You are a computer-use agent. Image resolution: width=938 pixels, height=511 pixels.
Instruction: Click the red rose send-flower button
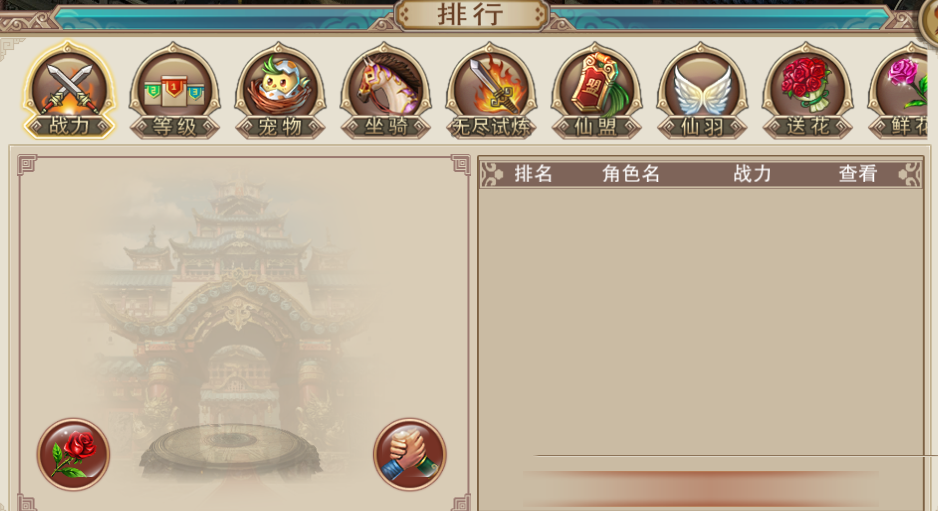73,454
